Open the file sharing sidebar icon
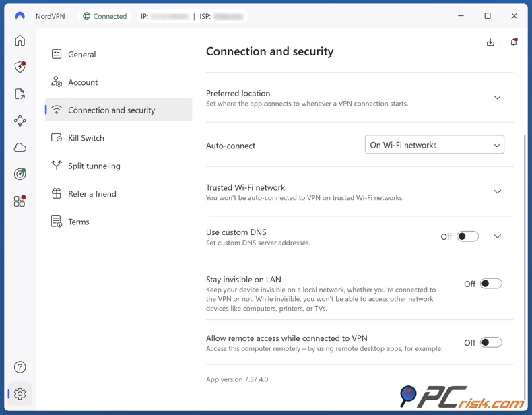Image resolution: width=532 pixels, height=415 pixels. [x=20, y=94]
